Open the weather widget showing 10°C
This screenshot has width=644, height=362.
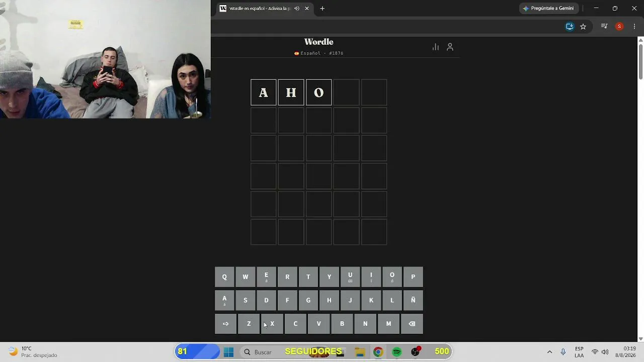coord(33,352)
